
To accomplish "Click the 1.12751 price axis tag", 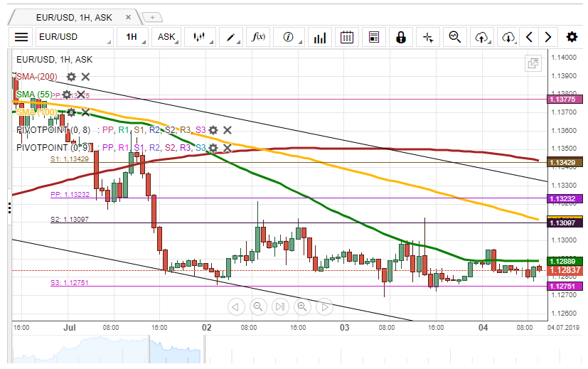I will pos(565,287).
